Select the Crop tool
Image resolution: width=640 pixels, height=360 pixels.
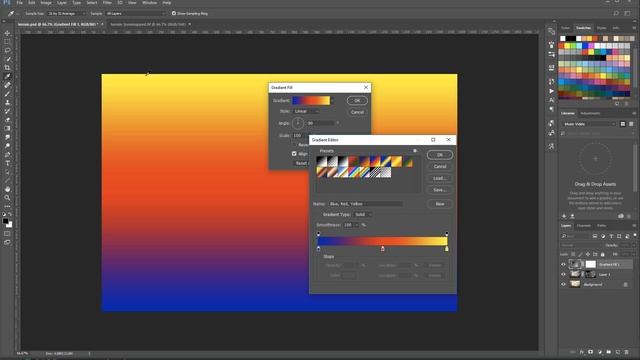[x=7, y=68]
